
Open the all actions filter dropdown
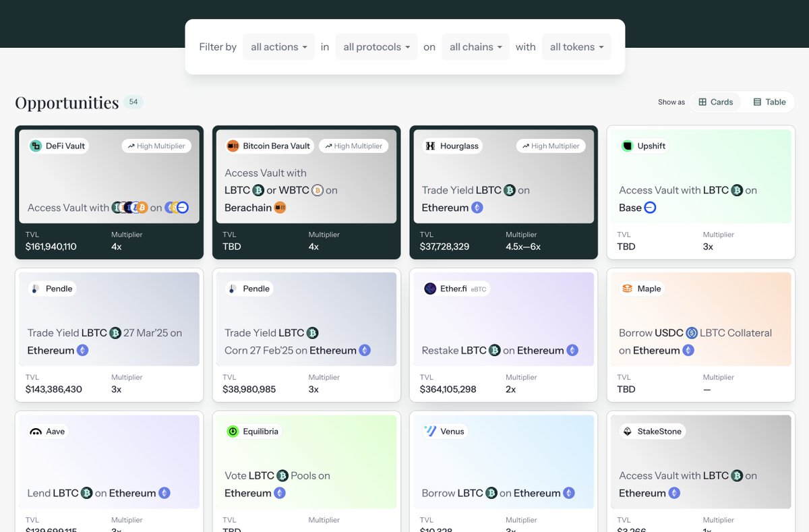278,47
